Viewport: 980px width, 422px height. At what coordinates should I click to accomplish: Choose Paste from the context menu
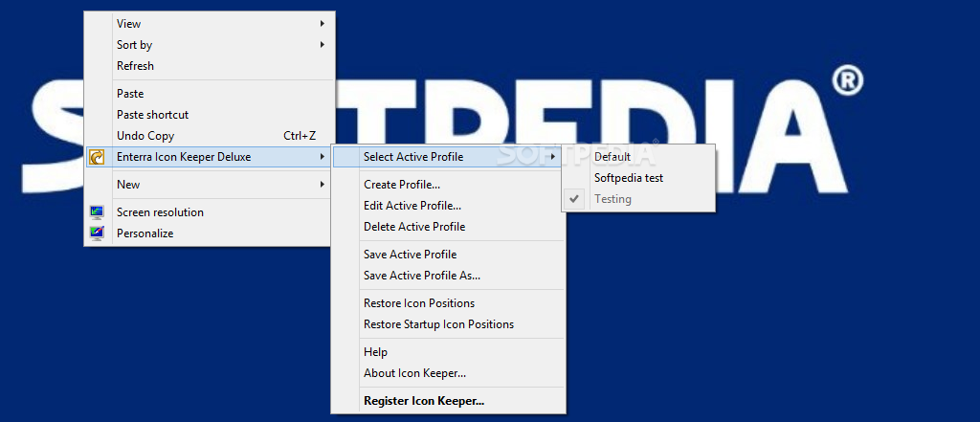[x=210, y=94]
